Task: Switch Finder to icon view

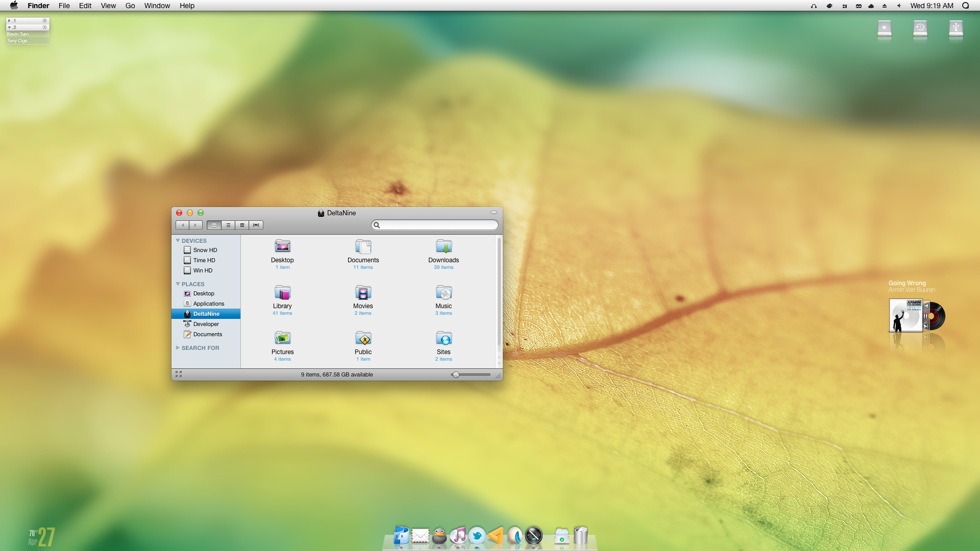Action: click(214, 225)
